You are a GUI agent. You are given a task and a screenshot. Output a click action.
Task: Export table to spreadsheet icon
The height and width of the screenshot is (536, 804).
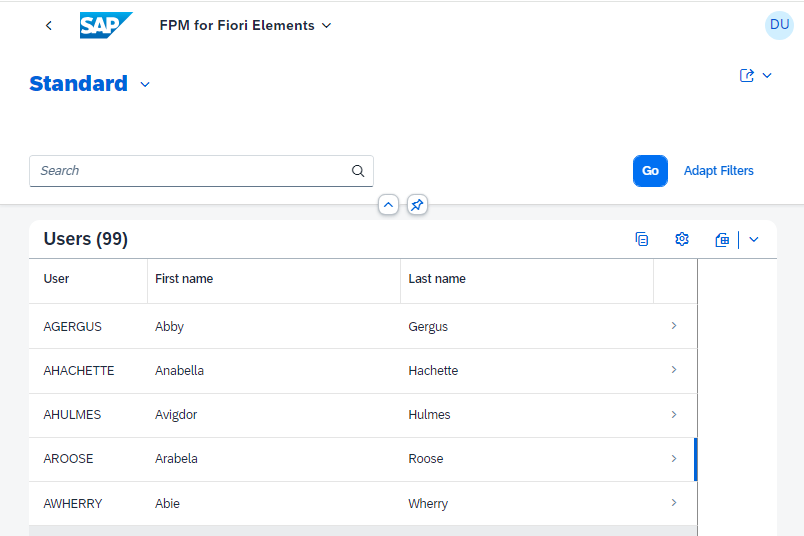point(722,240)
